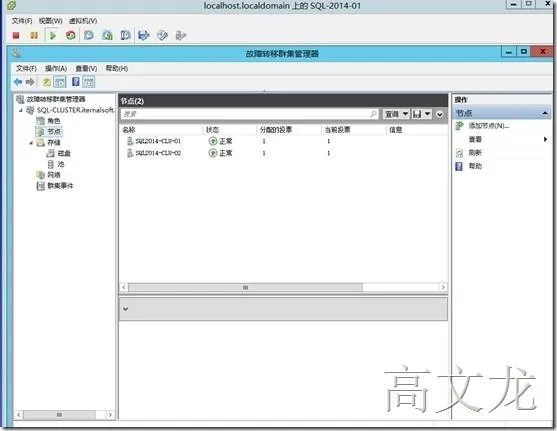Open the 操作(A) menu
The image size is (557, 431).
(x=56, y=68)
